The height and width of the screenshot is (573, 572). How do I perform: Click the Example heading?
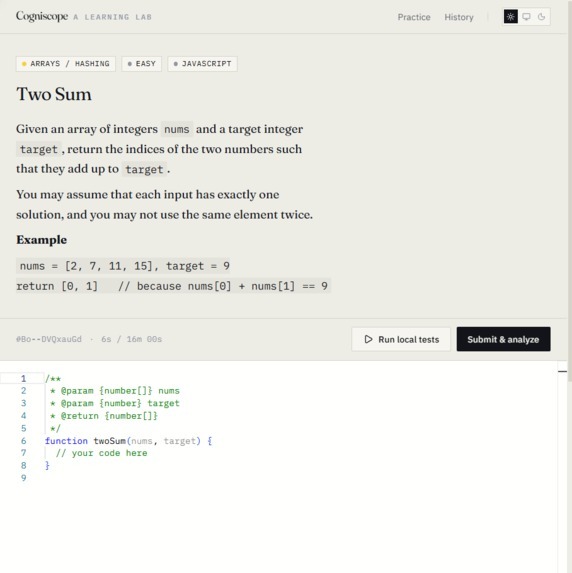(41, 240)
